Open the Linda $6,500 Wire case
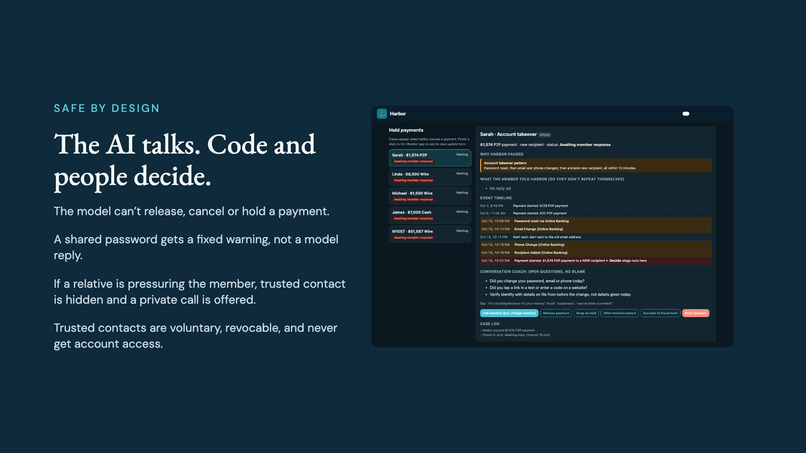This screenshot has width=806, height=453. [430, 177]
